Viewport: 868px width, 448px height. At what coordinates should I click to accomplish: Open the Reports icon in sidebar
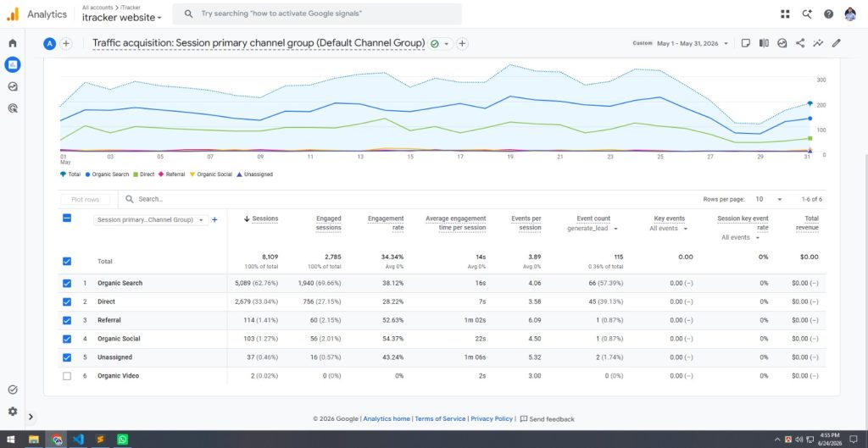click(13, 64)
